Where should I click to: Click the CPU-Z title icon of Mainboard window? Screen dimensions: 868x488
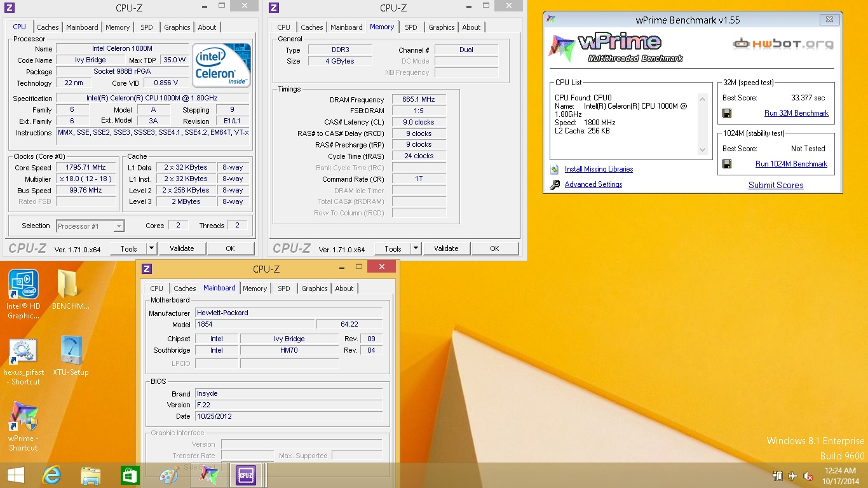(147, 269)
